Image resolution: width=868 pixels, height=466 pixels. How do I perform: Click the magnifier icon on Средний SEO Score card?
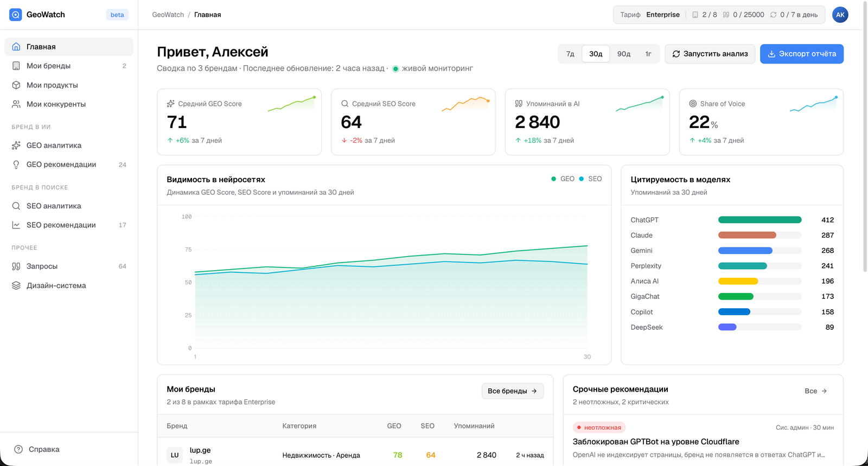344,104
